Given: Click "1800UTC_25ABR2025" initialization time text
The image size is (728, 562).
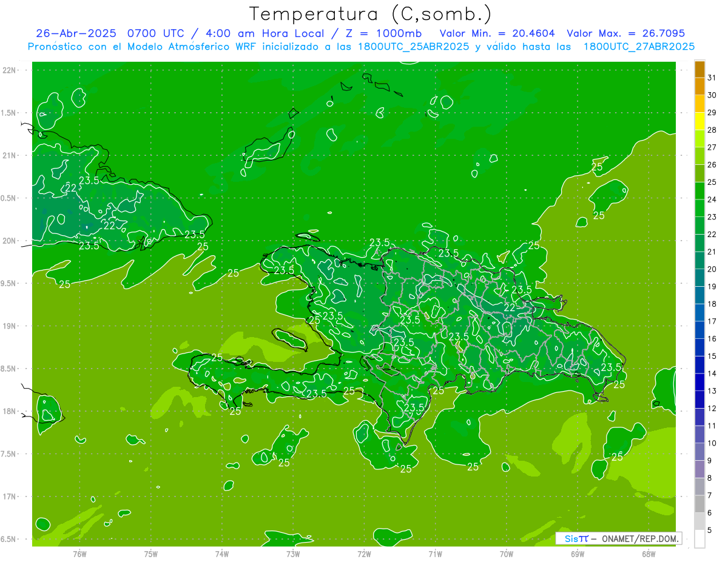Looking at the screenshot, I should [x=409, y=46].
